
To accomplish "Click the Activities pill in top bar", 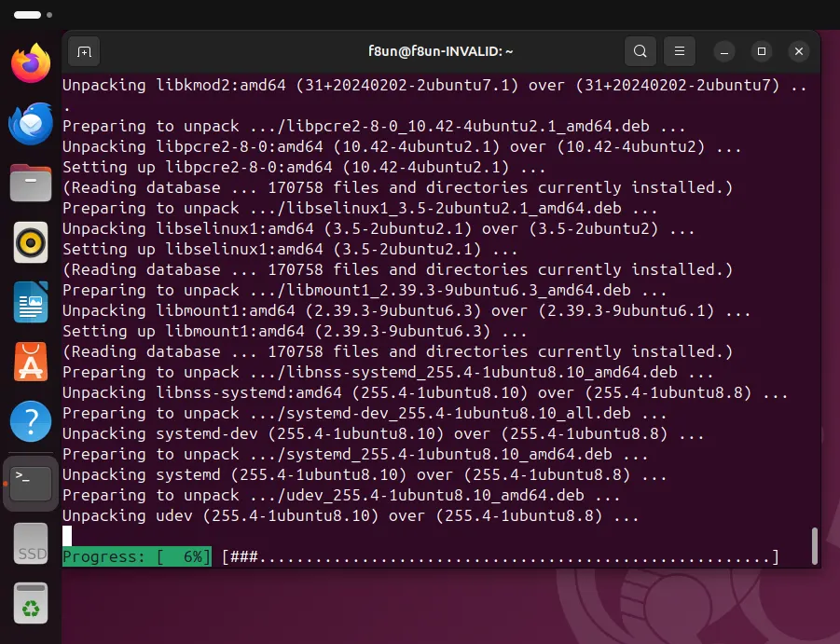I will [x=27, y=15].
